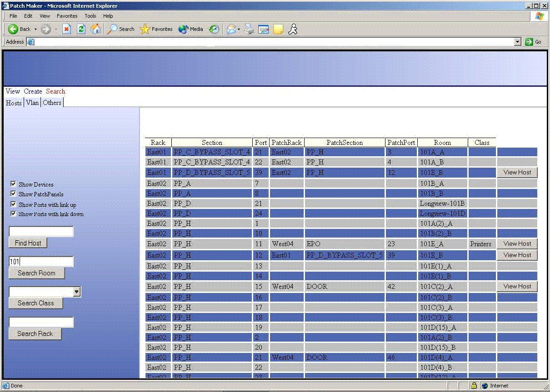Viewport: 550px width, 392px height.
Task: Uncheck Show Devices checkbox
Action: click(13, 184)
